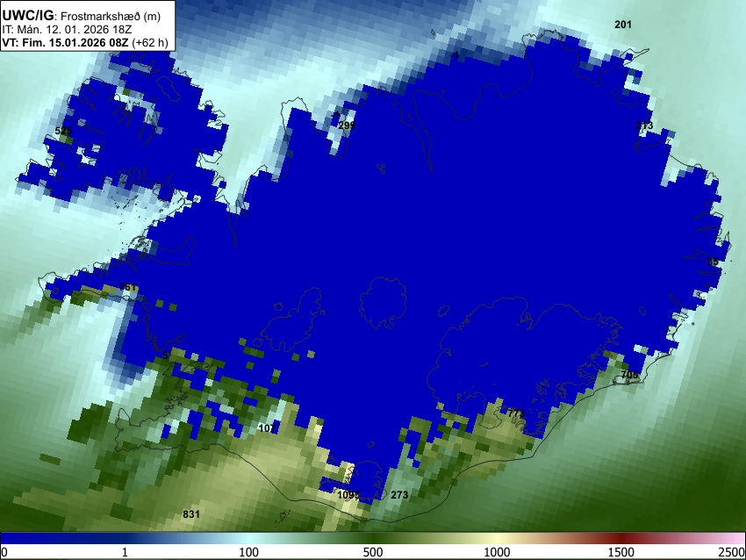The height and width of the screenshot is (560, 746).
Task: Click the legend label 2500 on the color scale
Action: 732,552
